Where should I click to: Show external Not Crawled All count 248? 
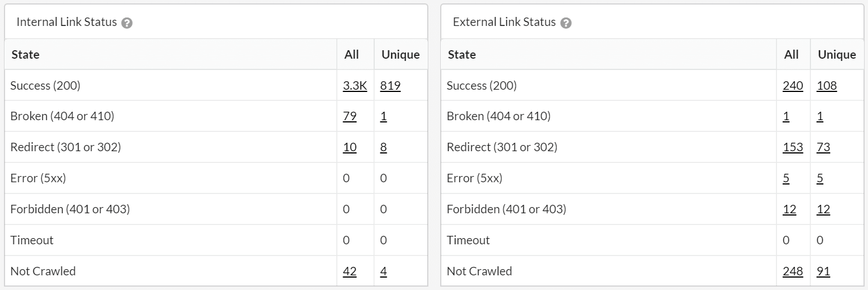coord(793,271)
